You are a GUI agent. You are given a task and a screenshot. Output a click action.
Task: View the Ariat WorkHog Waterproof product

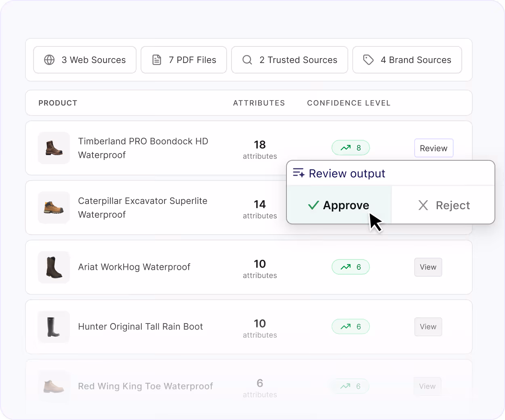(x=428, y=267)
